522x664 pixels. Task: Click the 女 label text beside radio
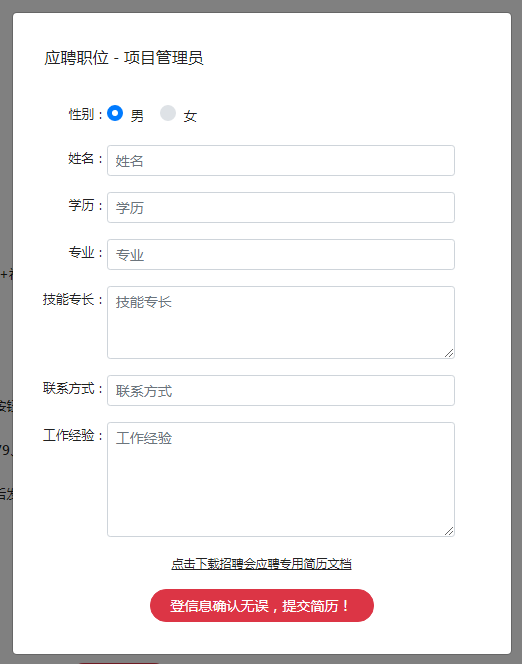pyautogui.click(x=190, y=116)
